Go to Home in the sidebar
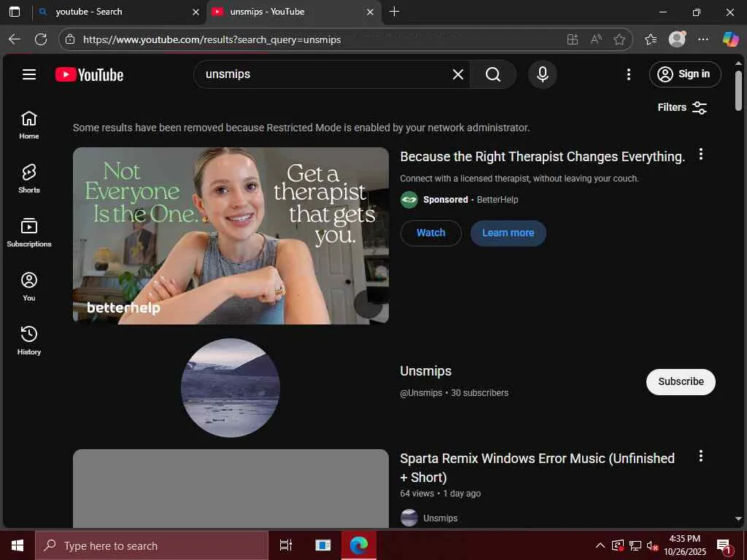Image resolution: width=747 pixels, height=560 pixels. tap(29, 125)
